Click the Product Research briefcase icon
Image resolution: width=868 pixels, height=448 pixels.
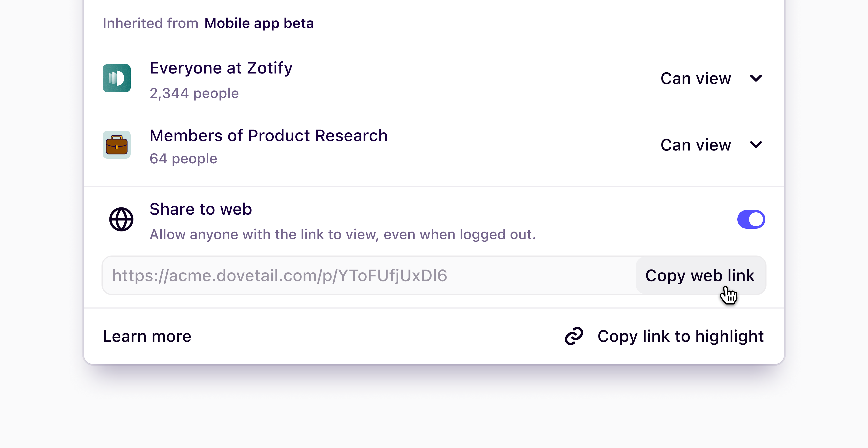tap(117, 145)
